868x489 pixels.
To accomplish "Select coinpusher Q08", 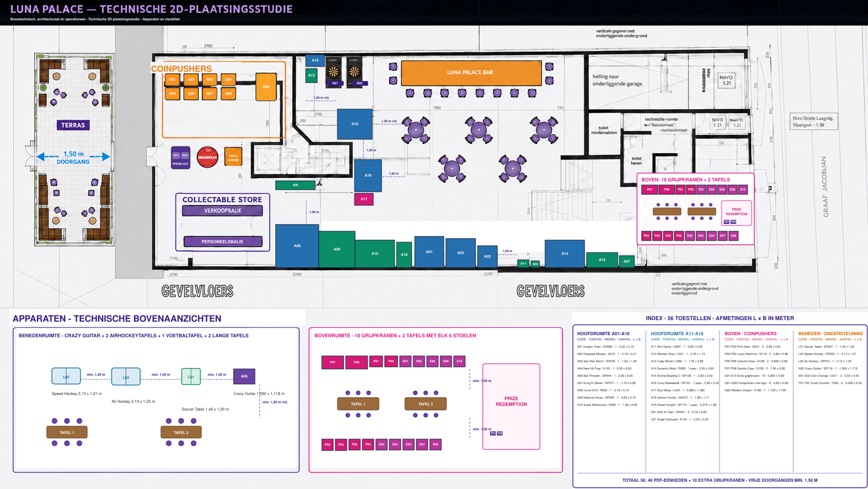I will coord(228,94).
